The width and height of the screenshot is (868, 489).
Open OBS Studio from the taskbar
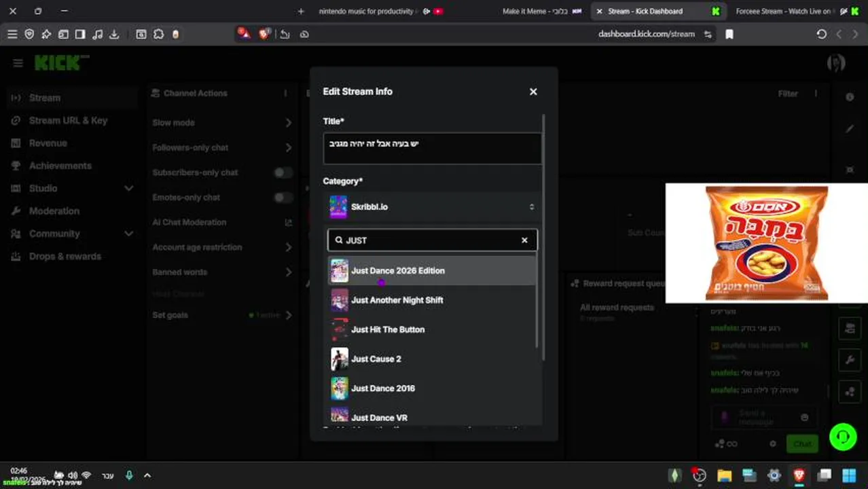(x=699, y=475)
